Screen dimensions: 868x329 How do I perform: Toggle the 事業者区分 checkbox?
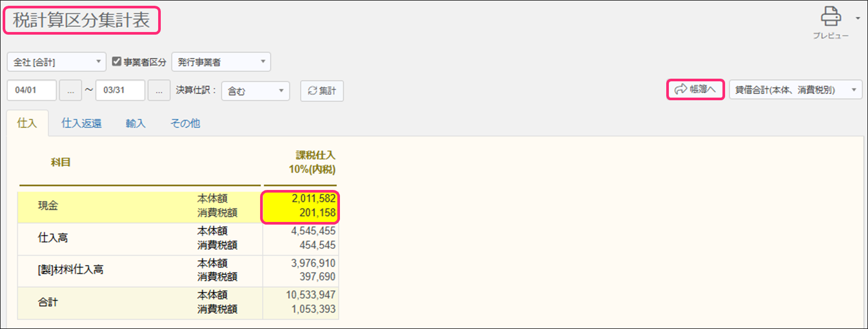tap(117, 62)
